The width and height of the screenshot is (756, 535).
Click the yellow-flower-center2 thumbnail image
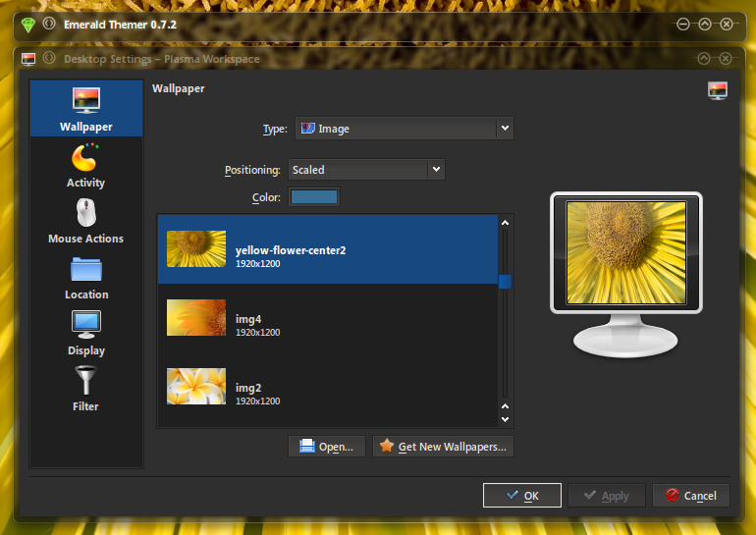click(196, 248)
